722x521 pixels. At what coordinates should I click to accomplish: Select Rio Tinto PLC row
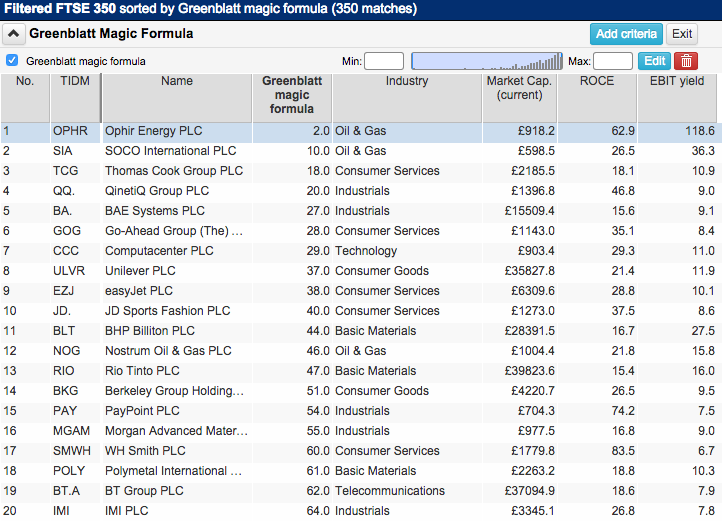[x=361, y=371]
